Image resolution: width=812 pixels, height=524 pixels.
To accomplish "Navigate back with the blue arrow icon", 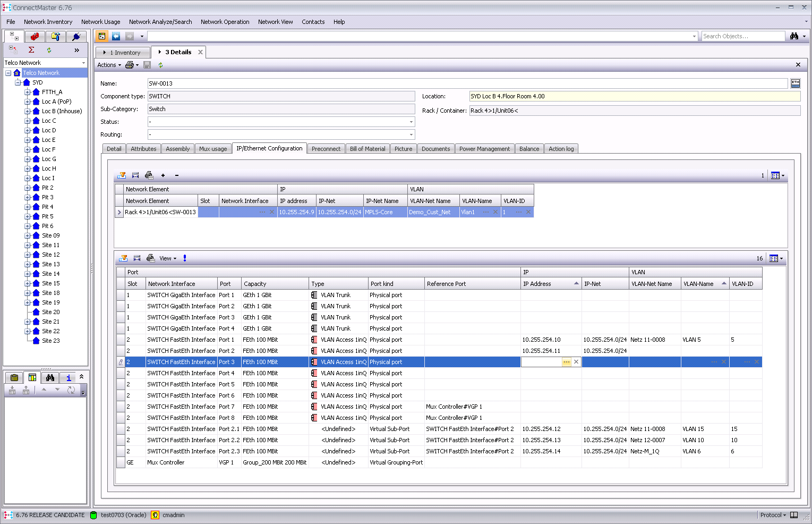I will 116,36.
